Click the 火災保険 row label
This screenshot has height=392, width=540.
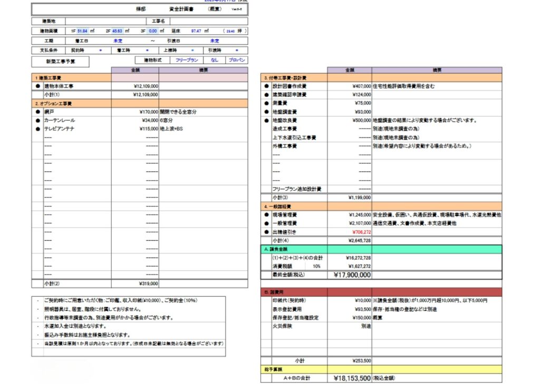tap(282, 326)
